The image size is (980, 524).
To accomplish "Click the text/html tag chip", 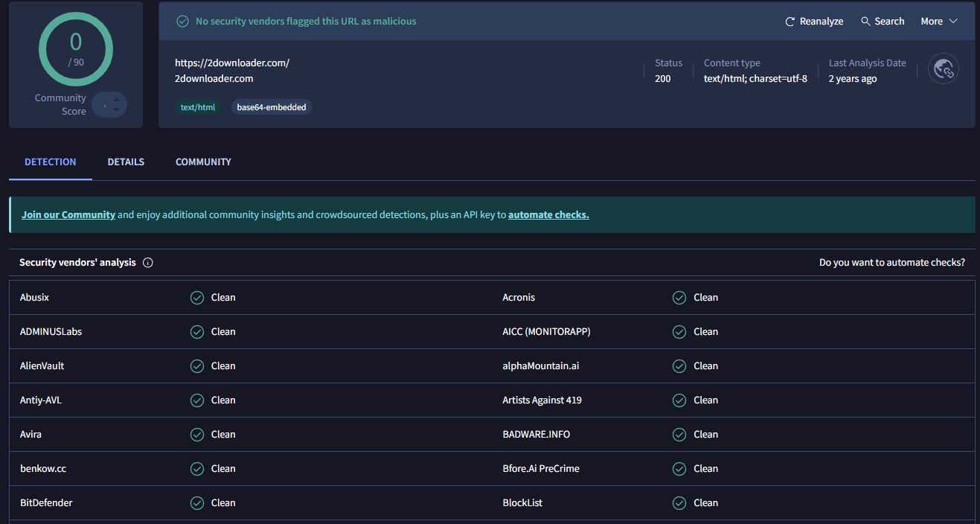I will click(x=198, y=107).
